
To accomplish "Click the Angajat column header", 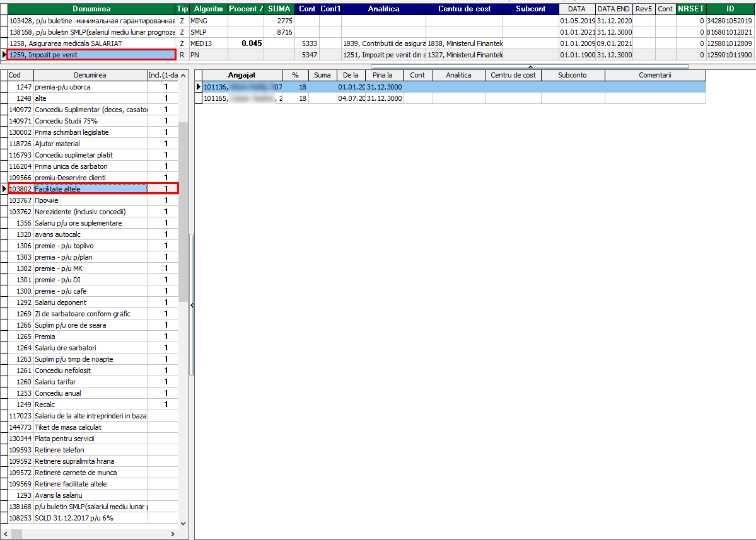I will (x=241, y=75).
